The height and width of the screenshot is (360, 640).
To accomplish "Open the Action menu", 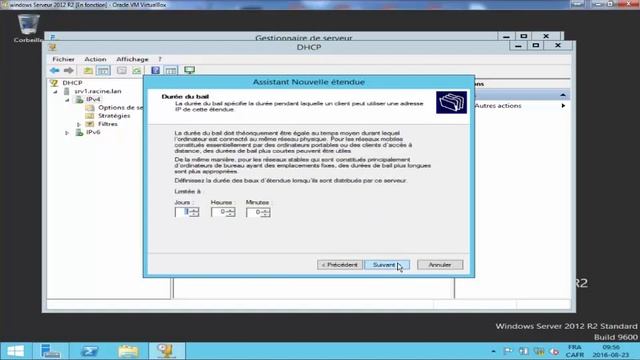I will (95, 59).
